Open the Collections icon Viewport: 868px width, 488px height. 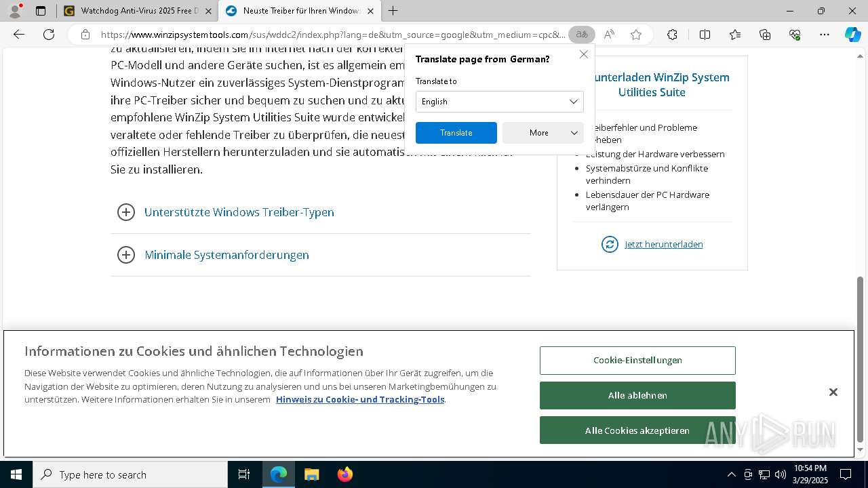[x=765, y=35]
